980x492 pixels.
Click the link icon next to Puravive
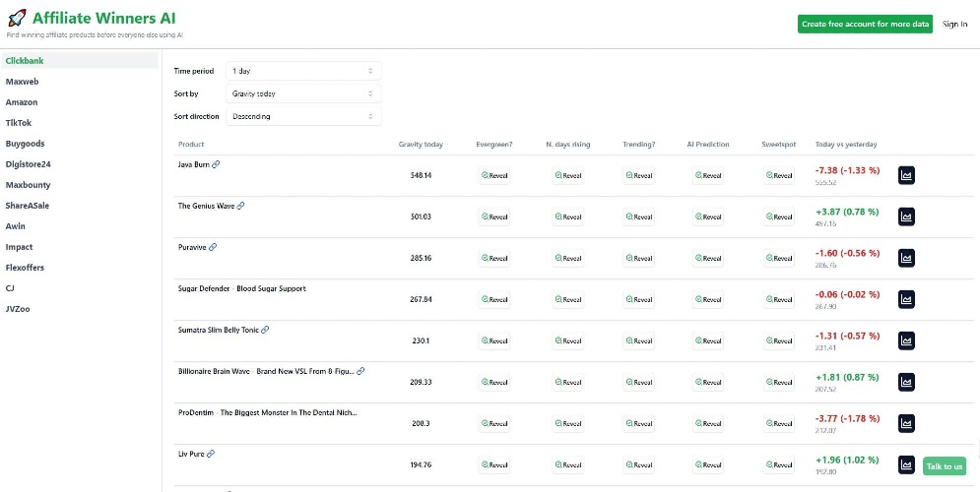click(x=213, y=247)
